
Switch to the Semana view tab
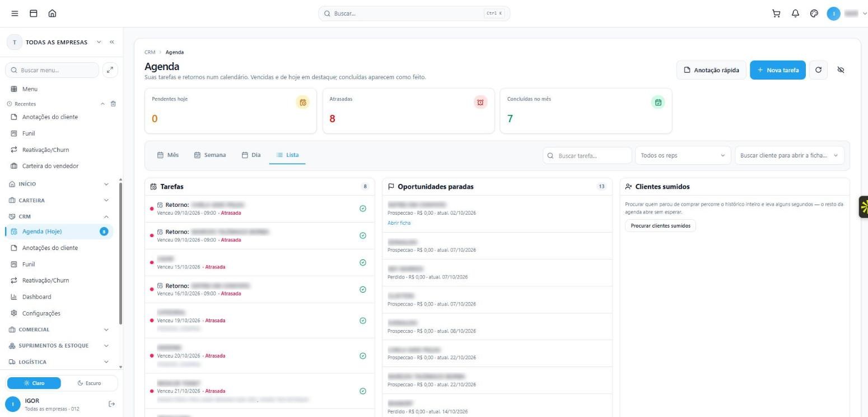click(x=210, y=155)
